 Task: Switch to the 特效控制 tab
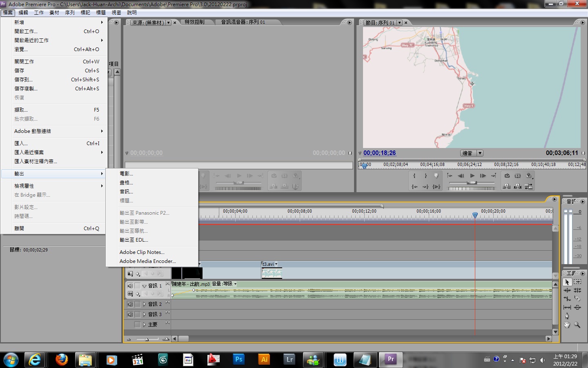coord(194,22)
